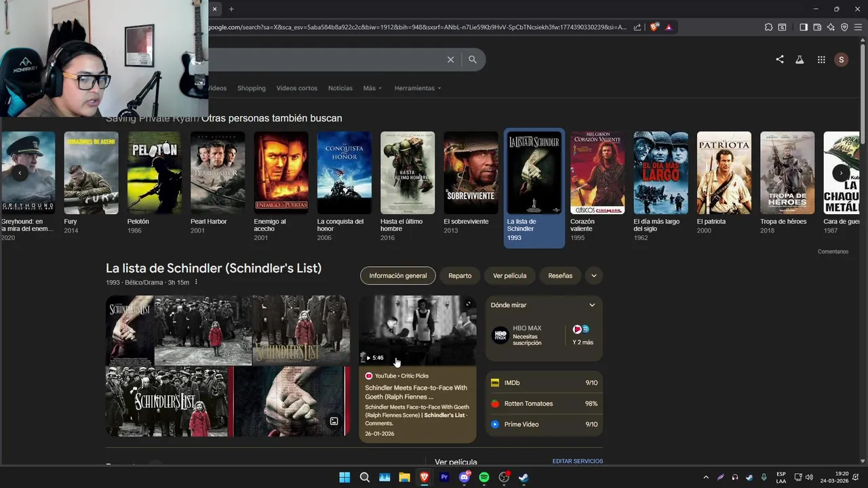Image resolution: width=868 pixels, height=488 pixels.
Task: Select Pearl Harbor movie card
Action: tap(218, 183)
